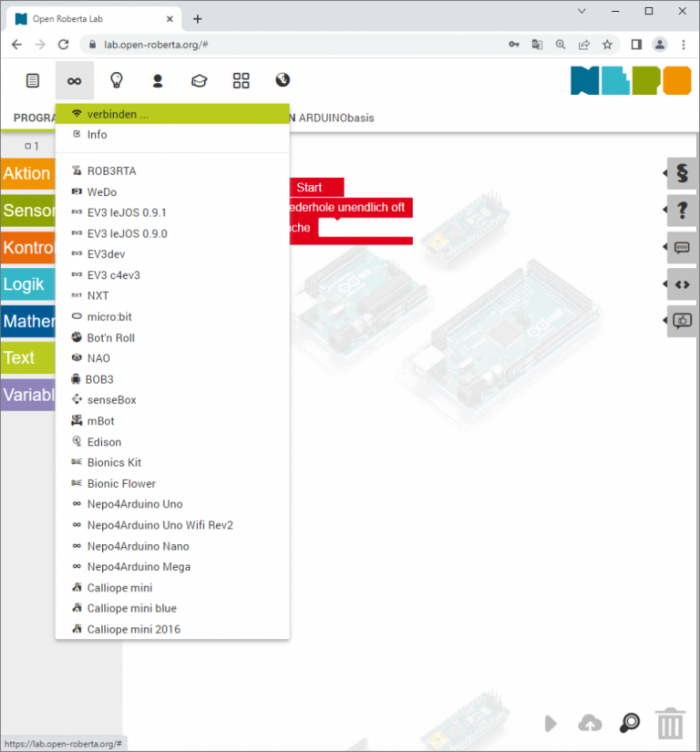Reload the page
The width and height of the screenshot is (700, 752).
(63, 45)
